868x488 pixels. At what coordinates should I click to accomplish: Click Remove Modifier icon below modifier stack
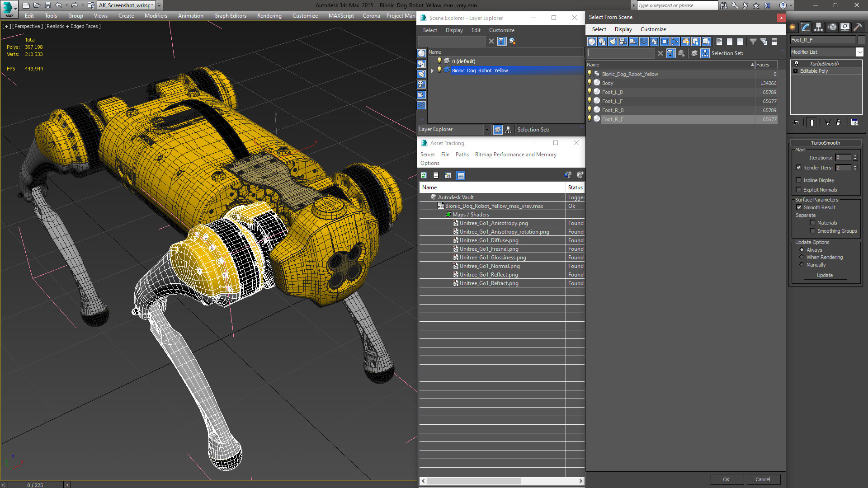[839, 122]
